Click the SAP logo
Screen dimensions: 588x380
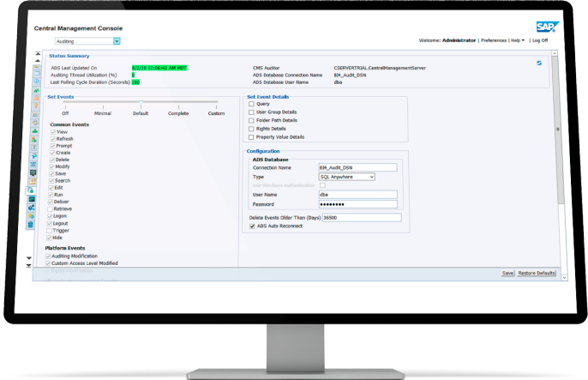(548, 27)
